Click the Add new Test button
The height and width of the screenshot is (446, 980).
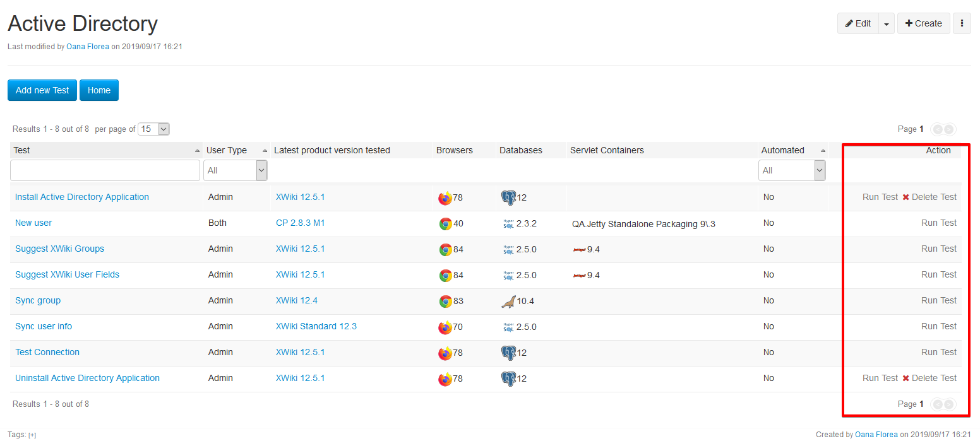tap(42, 90)
